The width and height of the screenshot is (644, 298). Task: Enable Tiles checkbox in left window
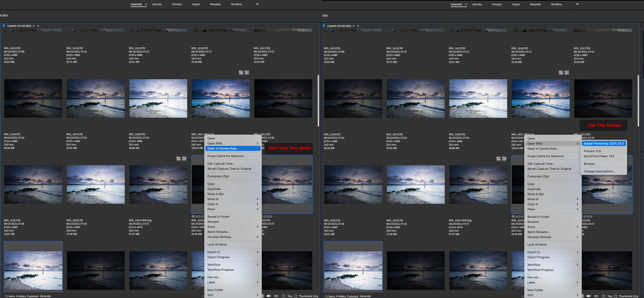point(284,296)
